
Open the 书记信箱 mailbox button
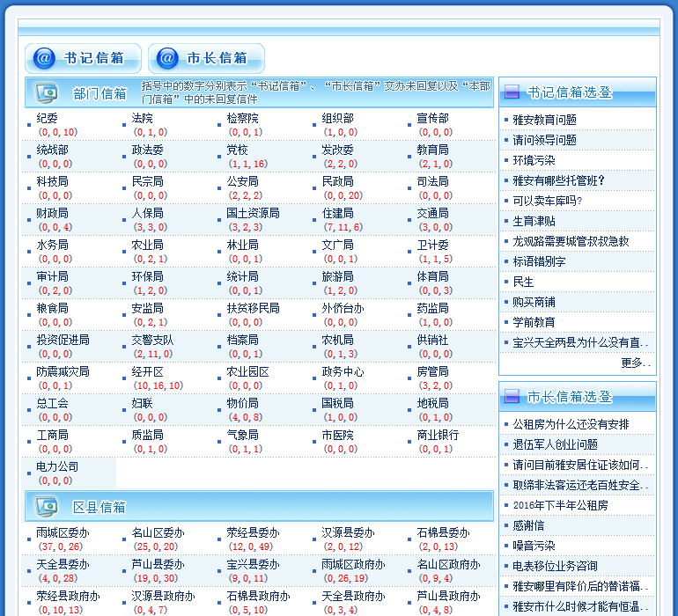(85, 58)
